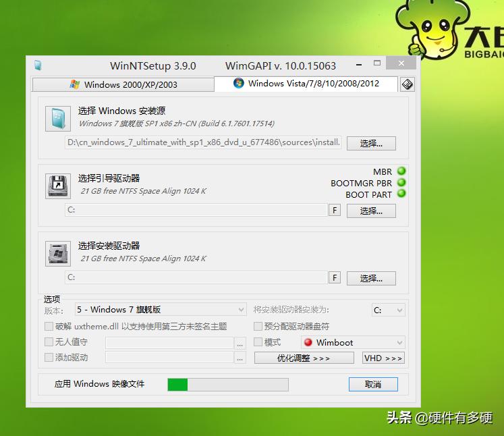Open 优化调整 >>> tweaks panel
Image resolution: width=504 pixels, height=436 pixels.
(x=304, y=358)
